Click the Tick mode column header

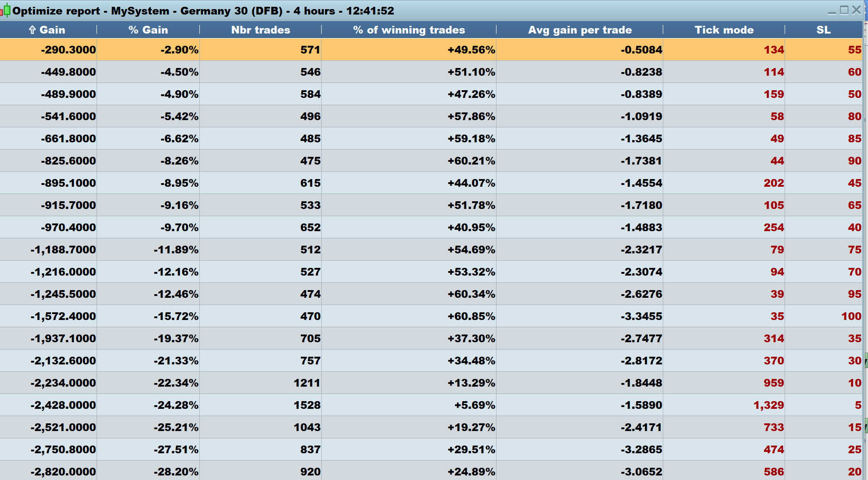click(724, 30)
